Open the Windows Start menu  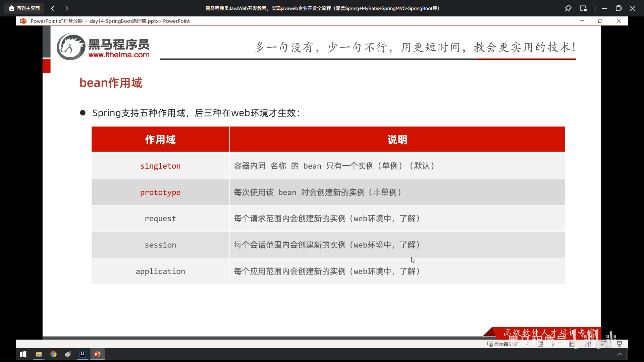[23, 354]
